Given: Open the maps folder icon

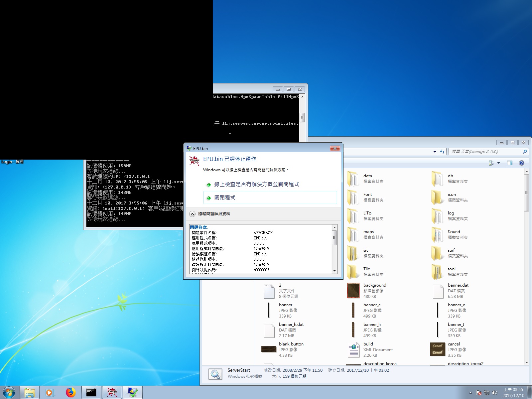Looking at the screenshot, I should click(352, 235).
